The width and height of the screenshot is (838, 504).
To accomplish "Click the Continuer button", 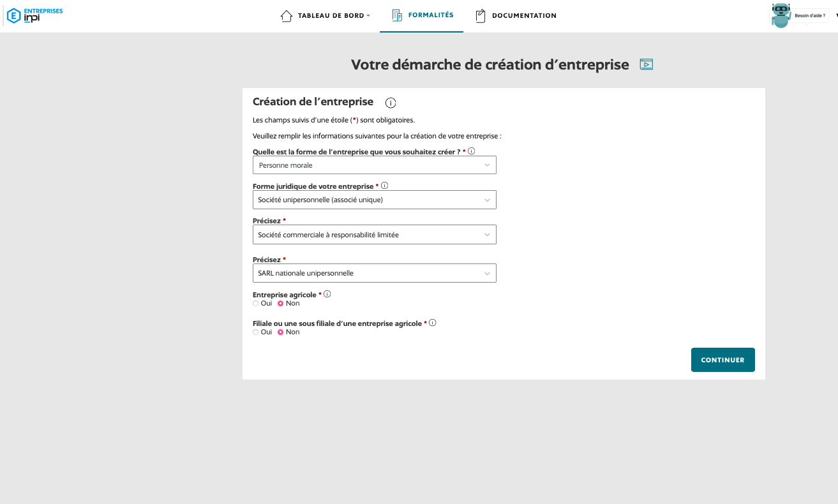I will point(723,360).
